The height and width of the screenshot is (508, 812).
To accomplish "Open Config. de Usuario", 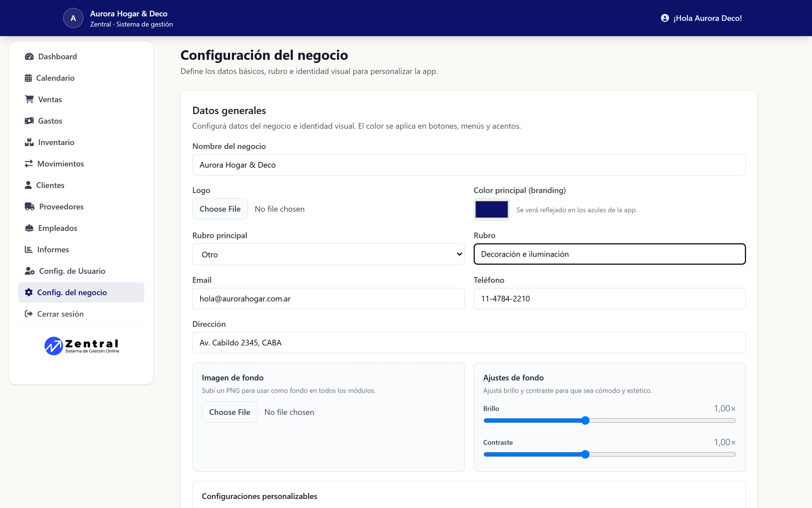I will tap(81, 271).
